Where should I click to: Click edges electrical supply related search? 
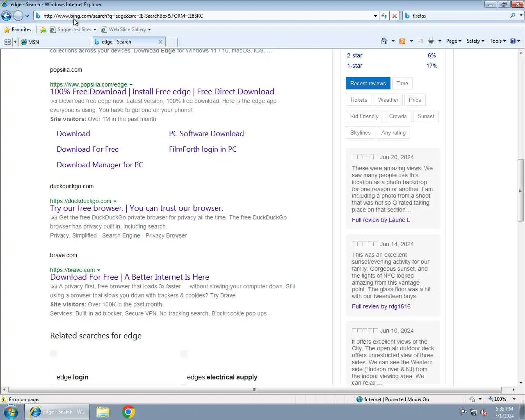pyautogui.click(x=222, y=377)
